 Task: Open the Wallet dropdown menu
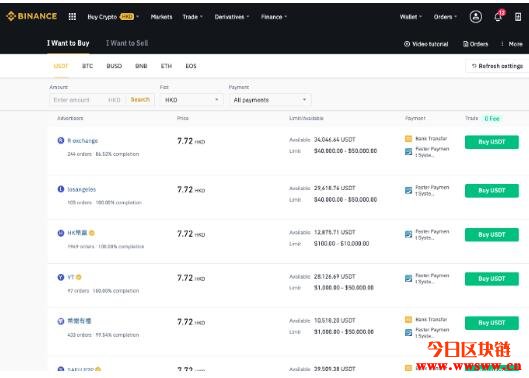pyautogui.click(x=411, y=17)
